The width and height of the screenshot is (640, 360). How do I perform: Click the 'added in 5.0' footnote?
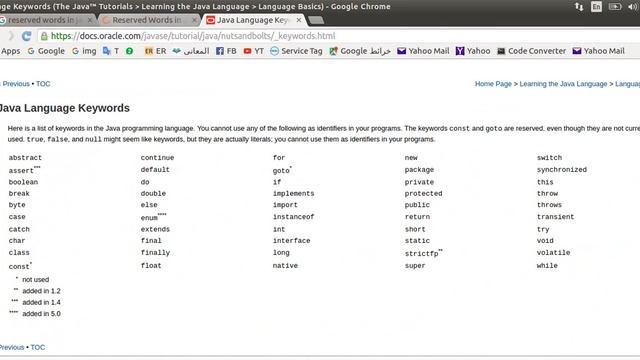41,314
